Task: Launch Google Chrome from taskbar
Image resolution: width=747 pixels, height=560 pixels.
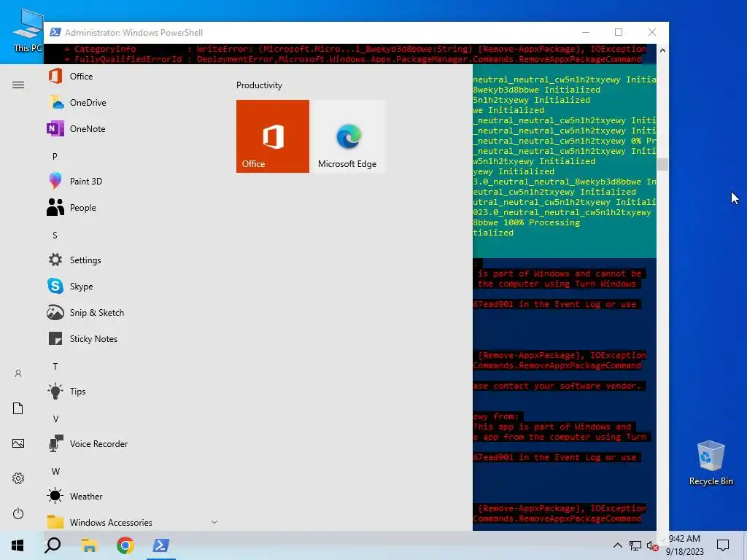Action: 125,545
